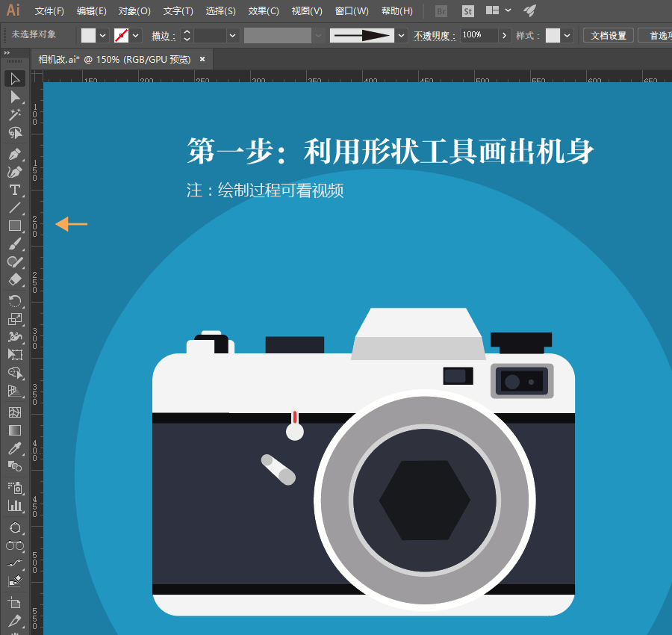Select the Warp (Width) tool icon
This screenshot has height=635, width=672.
[x=15, y=337]
